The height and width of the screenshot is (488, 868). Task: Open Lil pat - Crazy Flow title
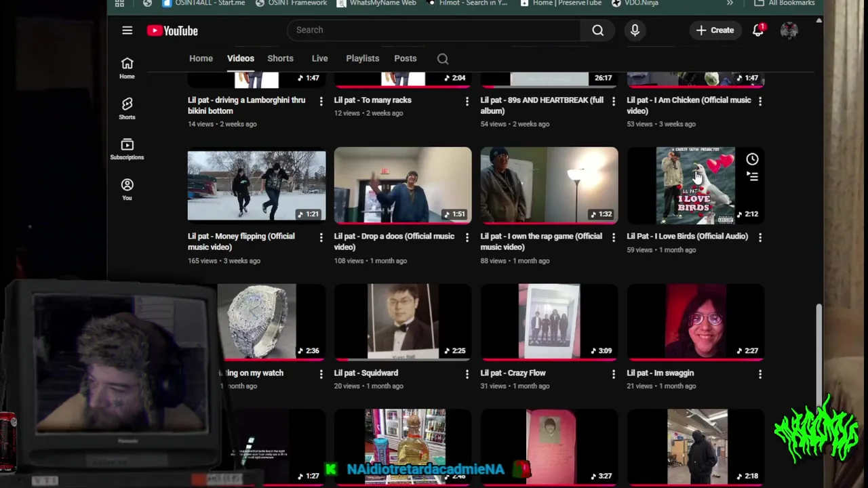tap(513, 373)
